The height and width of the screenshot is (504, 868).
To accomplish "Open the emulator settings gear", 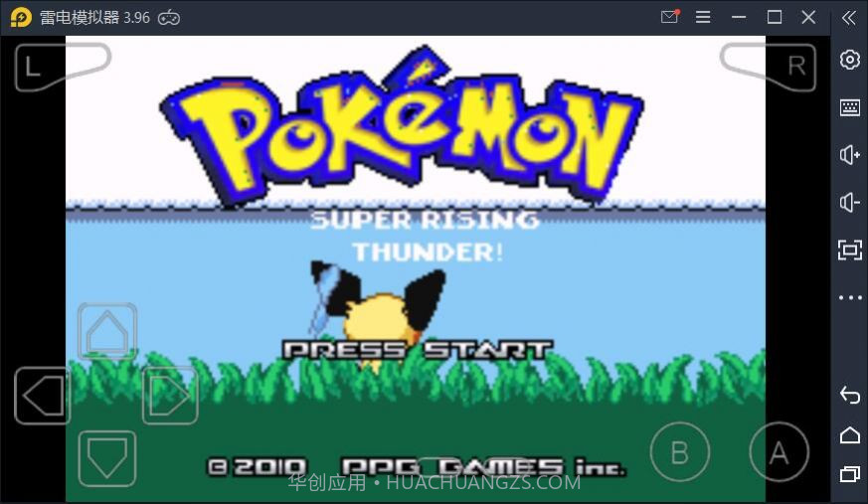I will 849,60.
